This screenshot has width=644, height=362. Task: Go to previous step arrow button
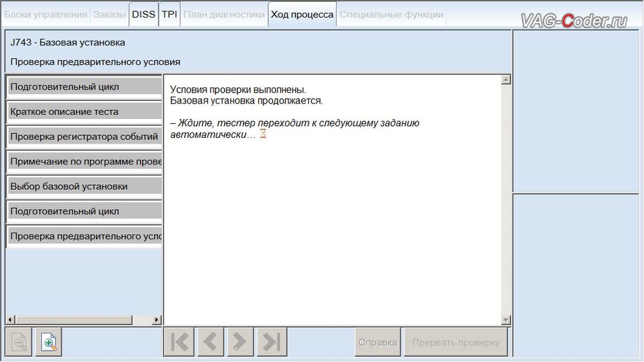click(210, 342)
